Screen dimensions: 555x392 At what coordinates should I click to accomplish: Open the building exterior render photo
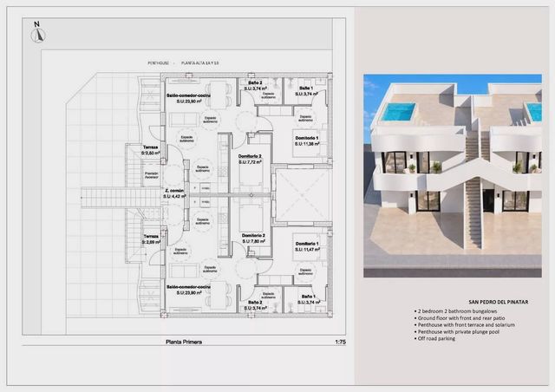point(453,176)
